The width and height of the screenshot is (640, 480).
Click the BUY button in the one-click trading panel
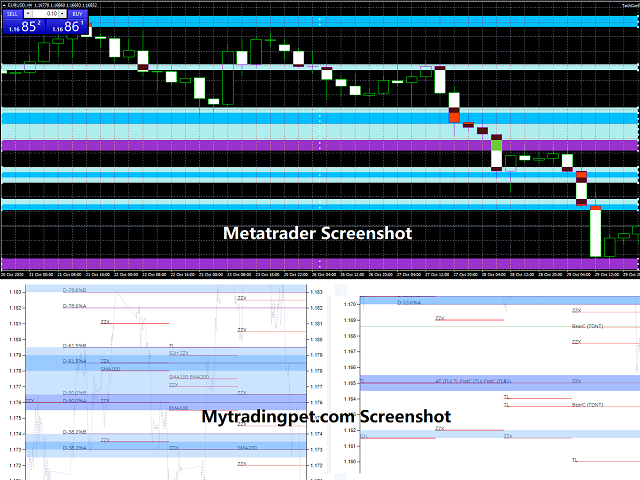coord(77,14)
